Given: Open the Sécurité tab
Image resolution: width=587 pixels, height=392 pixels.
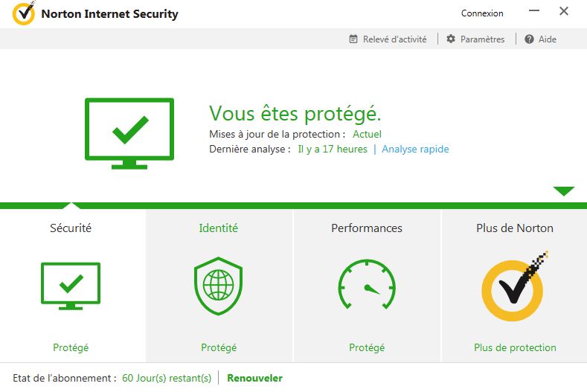Looking at the screenshot, I should tap(71, 228).
